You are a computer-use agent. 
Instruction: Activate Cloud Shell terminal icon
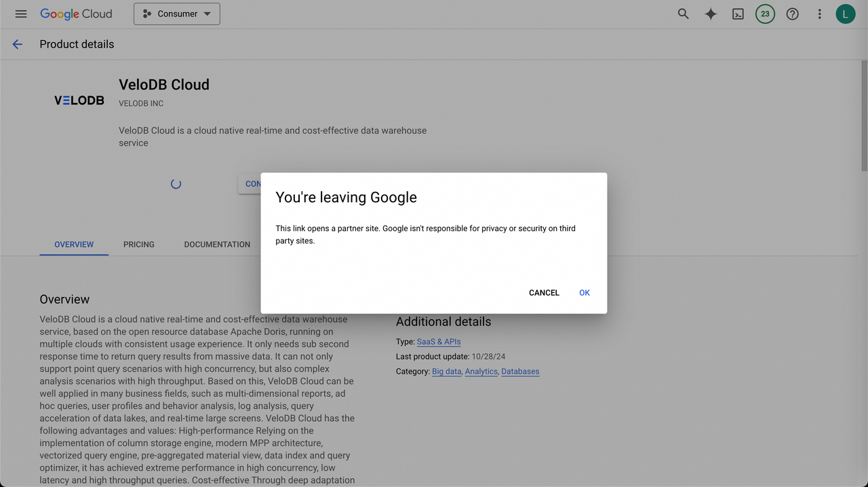(x=738, y=14)
